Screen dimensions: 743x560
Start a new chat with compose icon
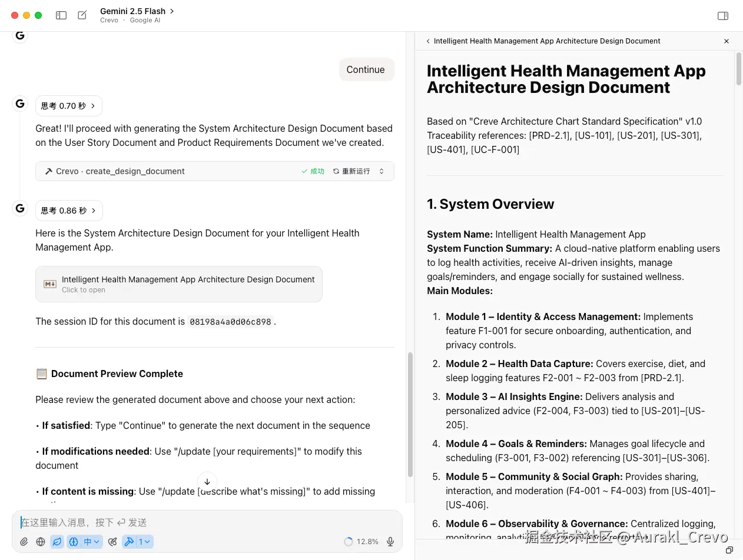tap(82, 15)
